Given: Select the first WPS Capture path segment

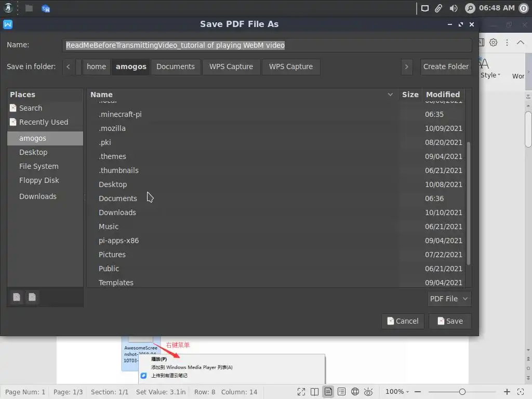Looking at the screenshot, I should 231,66.
